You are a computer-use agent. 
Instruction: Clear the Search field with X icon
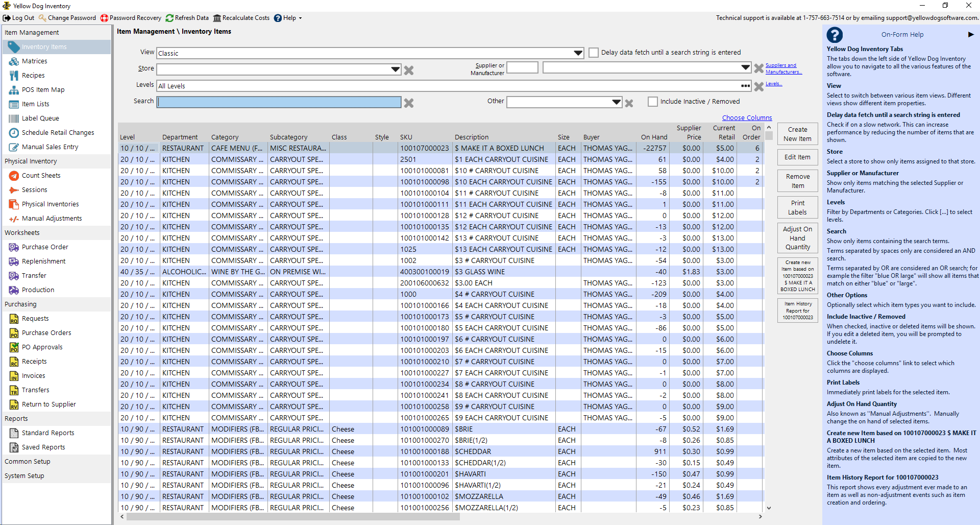(409, 103)
